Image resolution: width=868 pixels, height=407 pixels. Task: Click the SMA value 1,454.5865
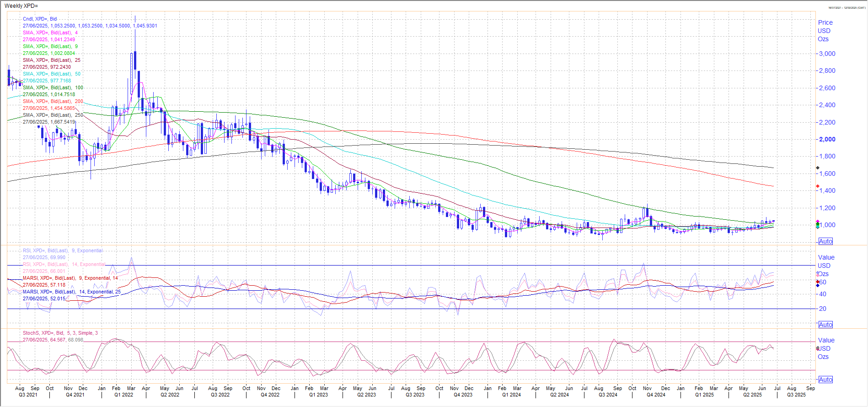63,108
